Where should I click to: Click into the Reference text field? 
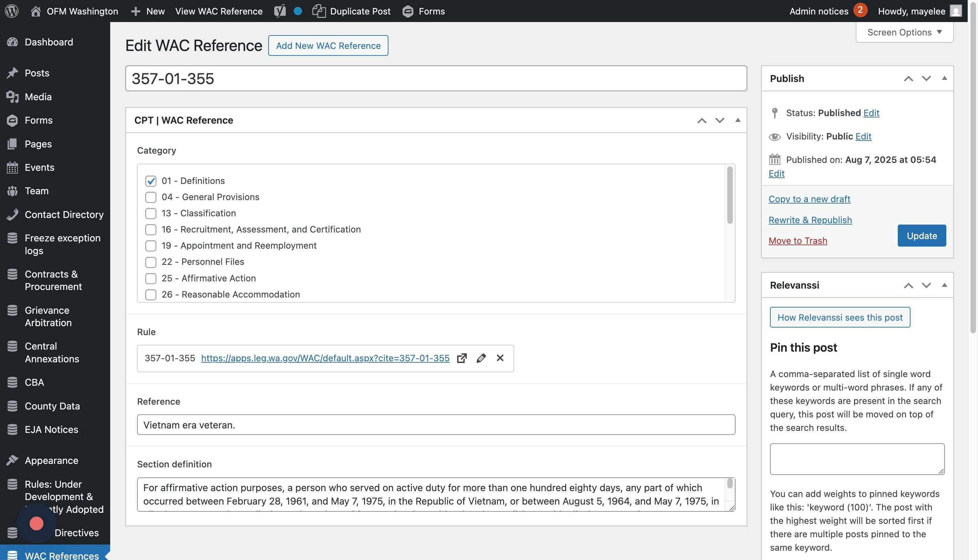(436, 425)
